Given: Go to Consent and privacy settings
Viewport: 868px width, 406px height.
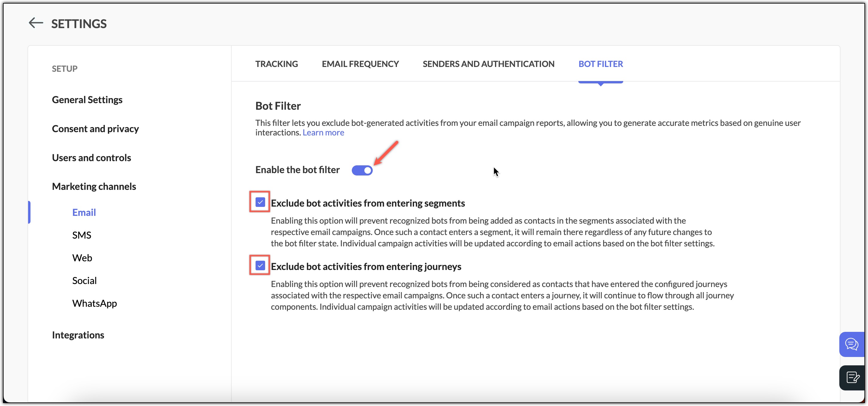Looking at the screenshot, I should click(95, 129).
